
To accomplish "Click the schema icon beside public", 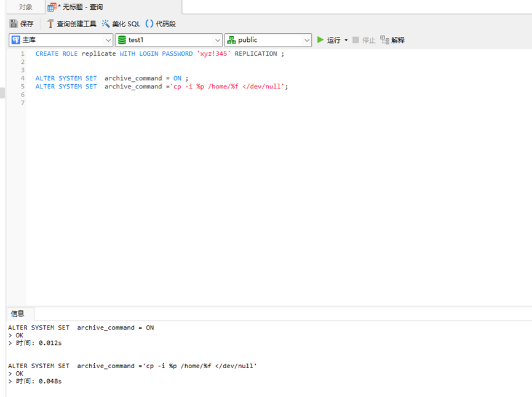I will click(231, 40).
